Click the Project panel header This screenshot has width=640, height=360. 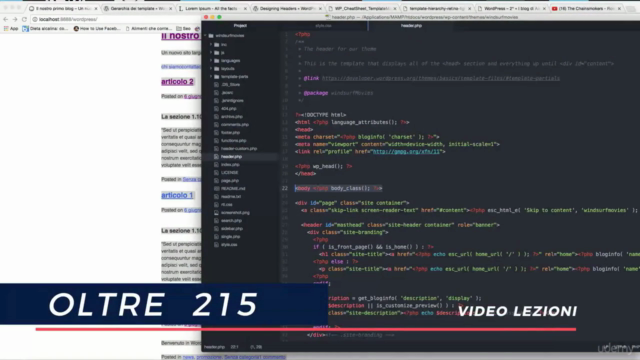240,25
